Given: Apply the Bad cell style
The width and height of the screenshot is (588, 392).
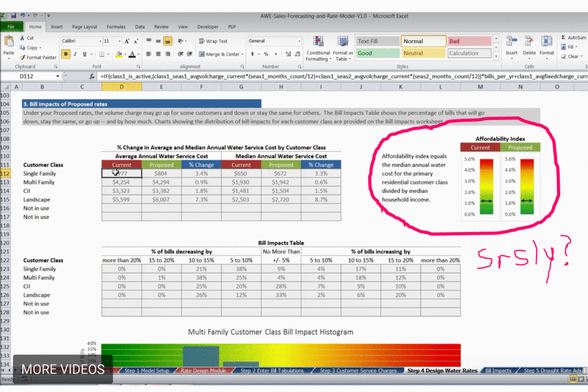Looking at the screenshot, I should click(469, 41).
